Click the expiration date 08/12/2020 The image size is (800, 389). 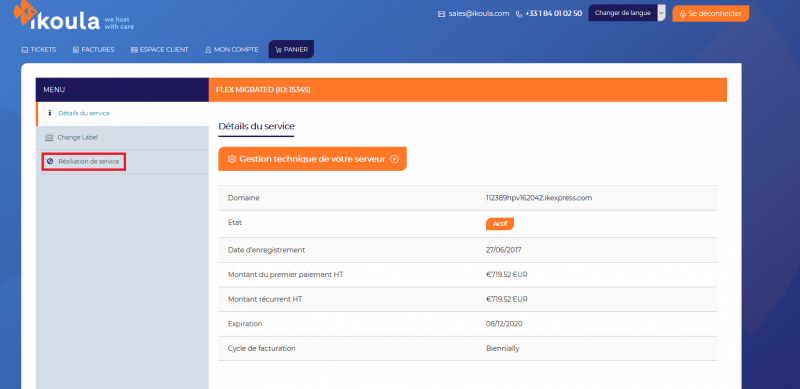pos(504,324)
